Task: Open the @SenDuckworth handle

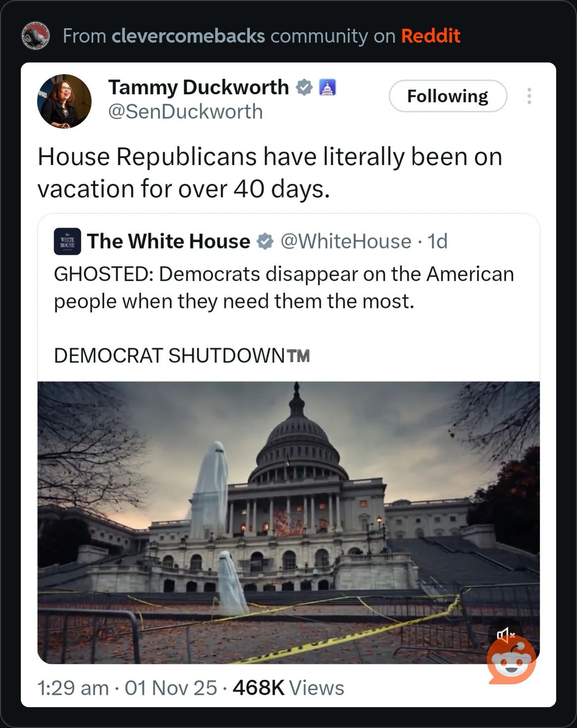Action: (185, 112)
